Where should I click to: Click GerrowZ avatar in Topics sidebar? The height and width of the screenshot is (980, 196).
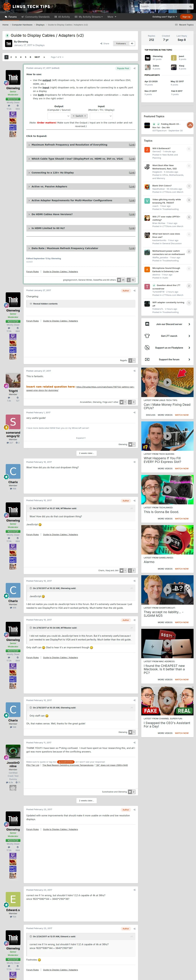[x=147, y=150]
